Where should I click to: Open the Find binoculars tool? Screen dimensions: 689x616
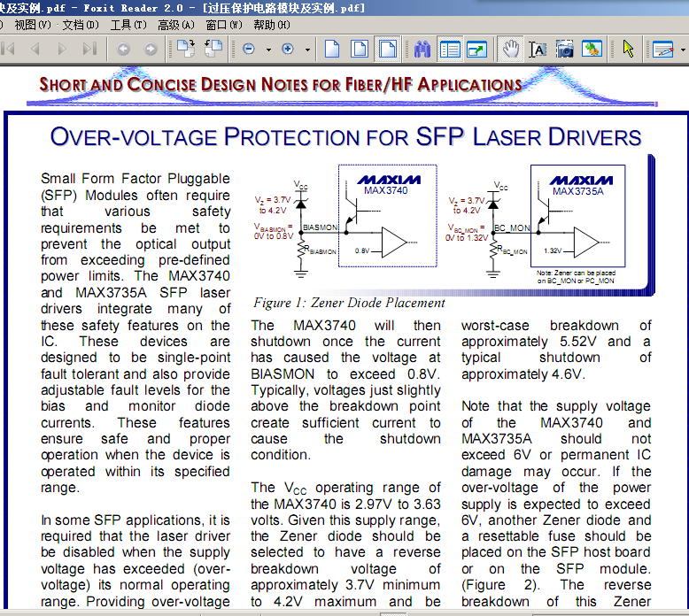(422, 50)
